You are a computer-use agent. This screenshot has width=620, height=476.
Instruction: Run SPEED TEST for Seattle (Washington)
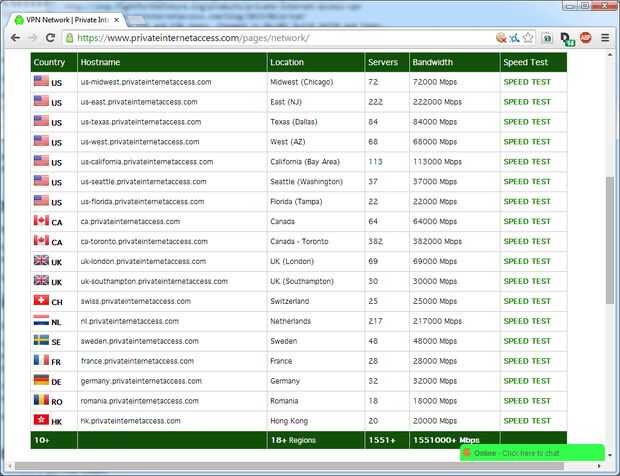point(527,181)
